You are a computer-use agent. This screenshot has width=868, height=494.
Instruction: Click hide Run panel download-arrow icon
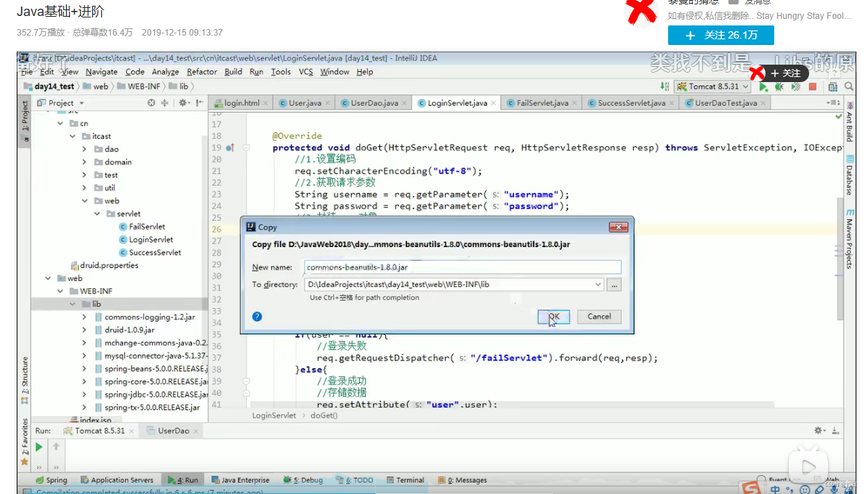(x=835, y=430)
